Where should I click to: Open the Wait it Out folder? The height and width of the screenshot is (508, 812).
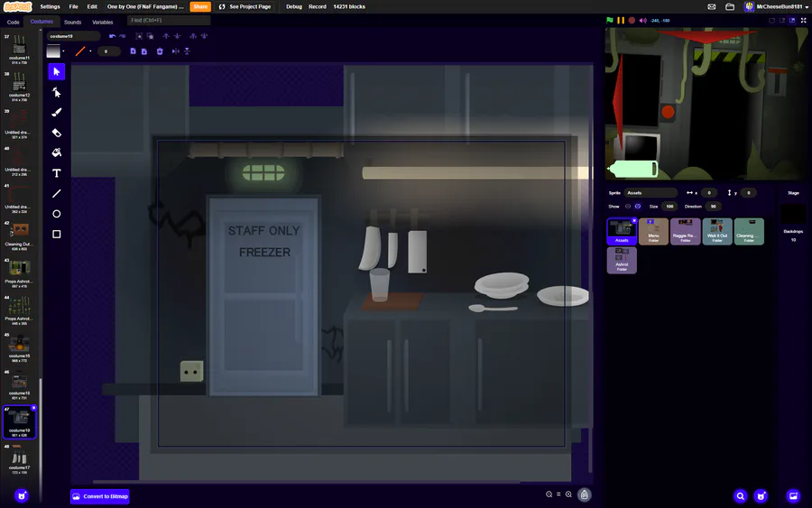(717, 231)
